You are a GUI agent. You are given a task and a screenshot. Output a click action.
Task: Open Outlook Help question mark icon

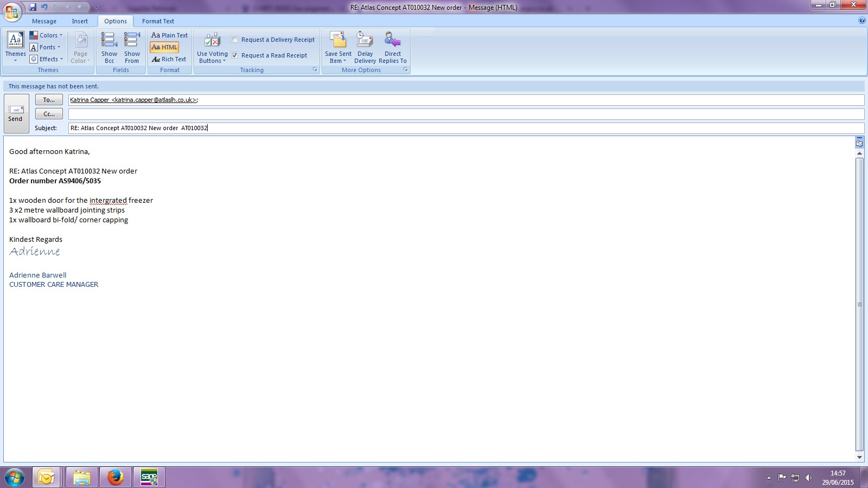tap(862, 21)
